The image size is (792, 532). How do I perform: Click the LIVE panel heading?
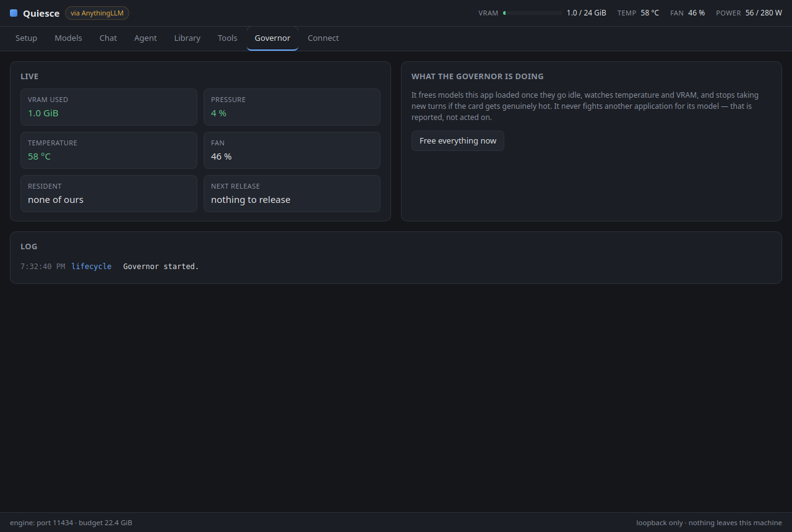[x=30, y=77]
